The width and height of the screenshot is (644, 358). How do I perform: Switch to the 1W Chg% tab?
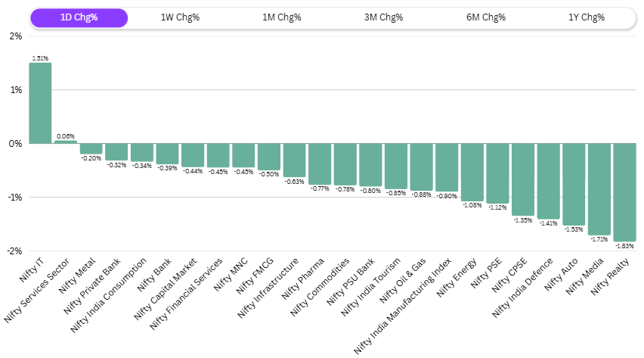pyautogui.click(x=180, y=17)
